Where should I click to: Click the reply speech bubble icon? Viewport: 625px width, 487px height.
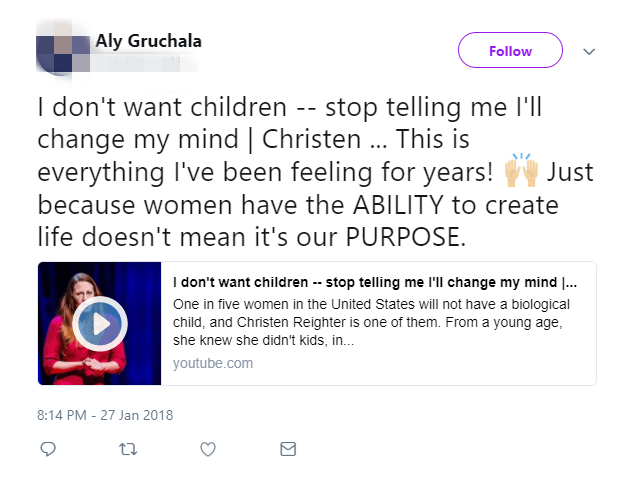pyautogui.click(x=47, y=450)
